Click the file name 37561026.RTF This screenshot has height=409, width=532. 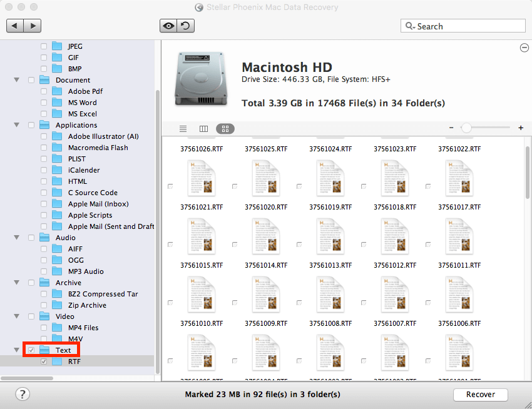(x=202, y=149)
